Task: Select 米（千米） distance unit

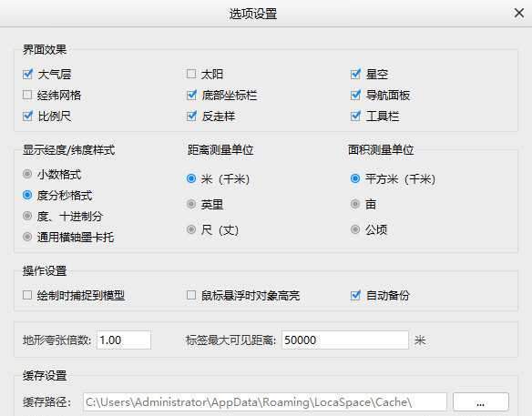Action: [x=191, y=178]
